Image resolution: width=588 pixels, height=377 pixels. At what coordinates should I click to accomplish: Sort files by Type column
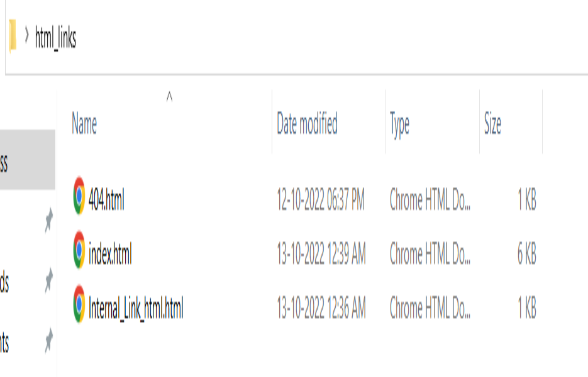[x=399, y=124]
